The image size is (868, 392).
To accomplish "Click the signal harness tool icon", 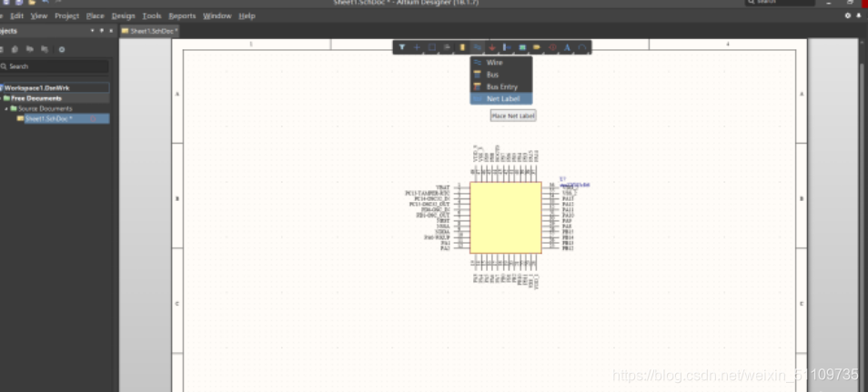I will pyautogui.click(x=507, y=47).
